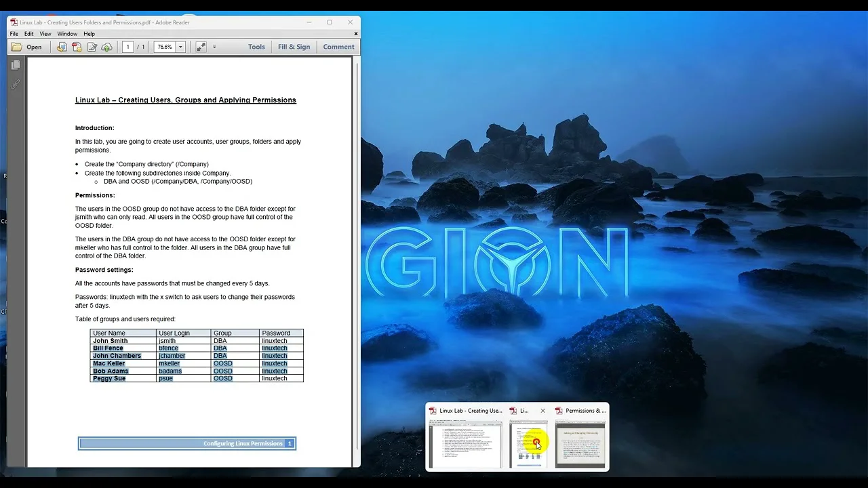Close the document with the small black X
The width and height of the screenshot is (868, 488).
click(x=355, y=33)
